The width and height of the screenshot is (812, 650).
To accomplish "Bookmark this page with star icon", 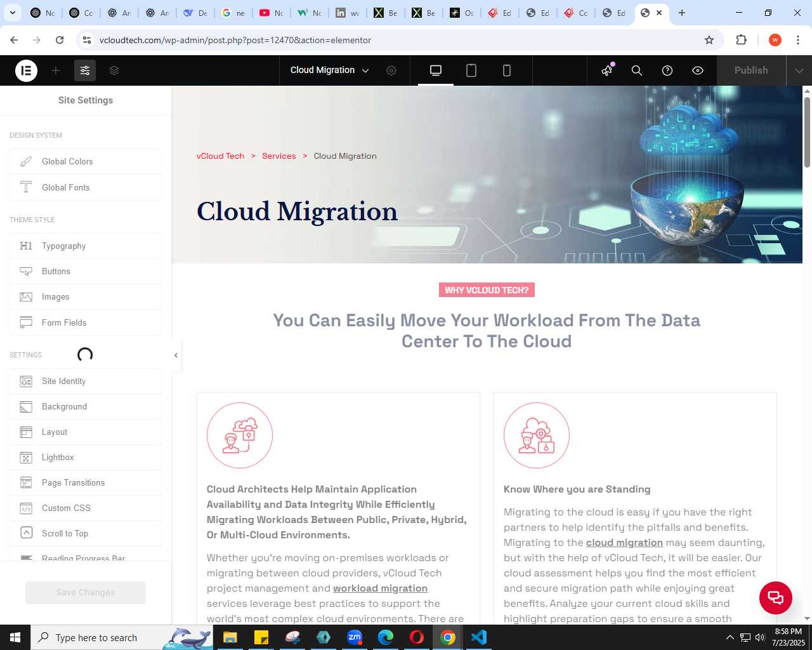I will (x=709, y=40).
